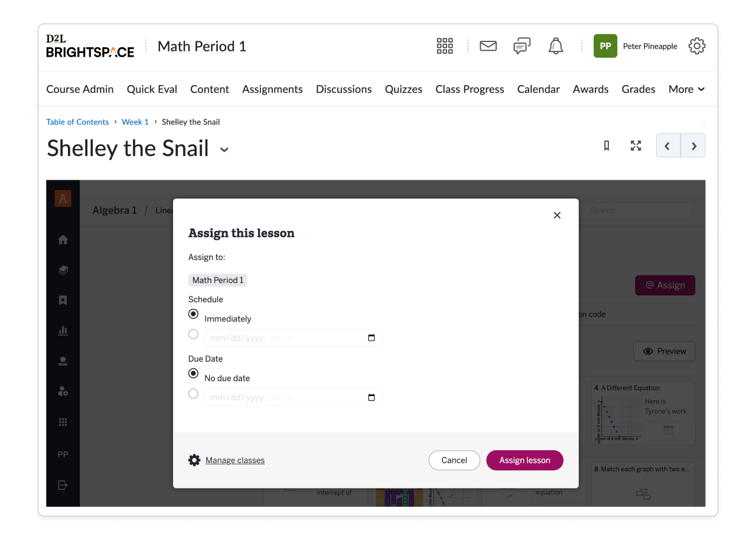
Task: Open the Manage classes link
Action: [x=234, y=460]
